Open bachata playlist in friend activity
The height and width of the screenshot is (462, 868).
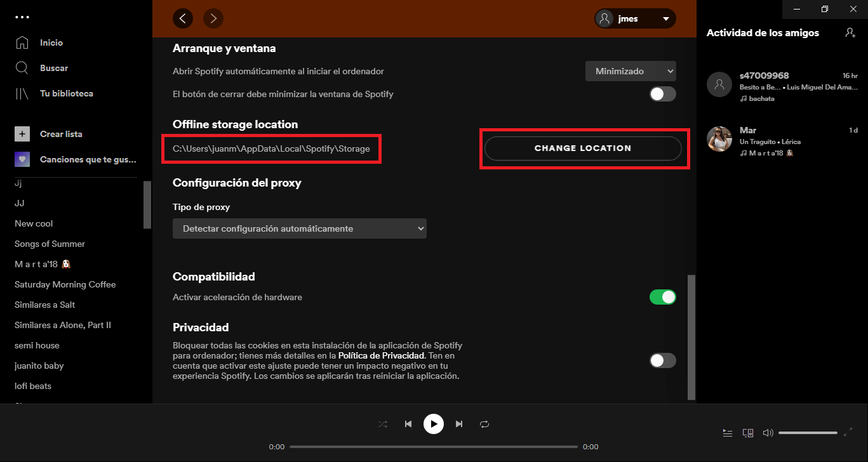[761, 98]
